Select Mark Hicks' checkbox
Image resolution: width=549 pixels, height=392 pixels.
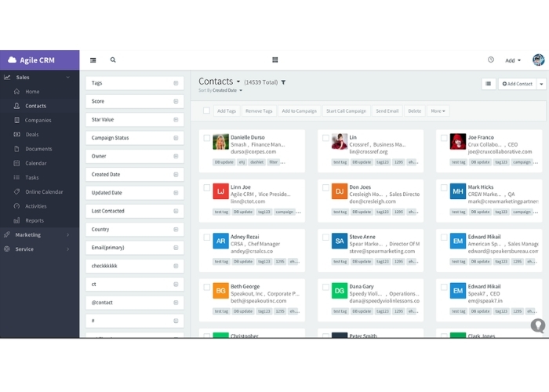[444, 187]
